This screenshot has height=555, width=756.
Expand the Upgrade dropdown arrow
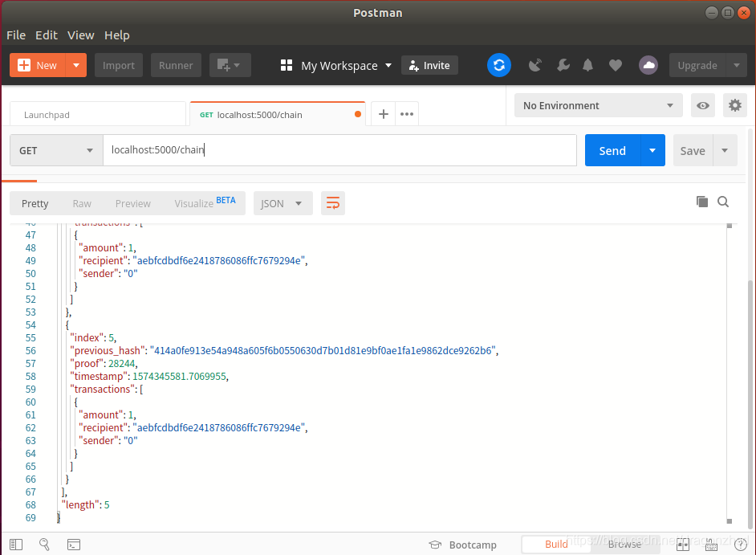click(737, 65)
